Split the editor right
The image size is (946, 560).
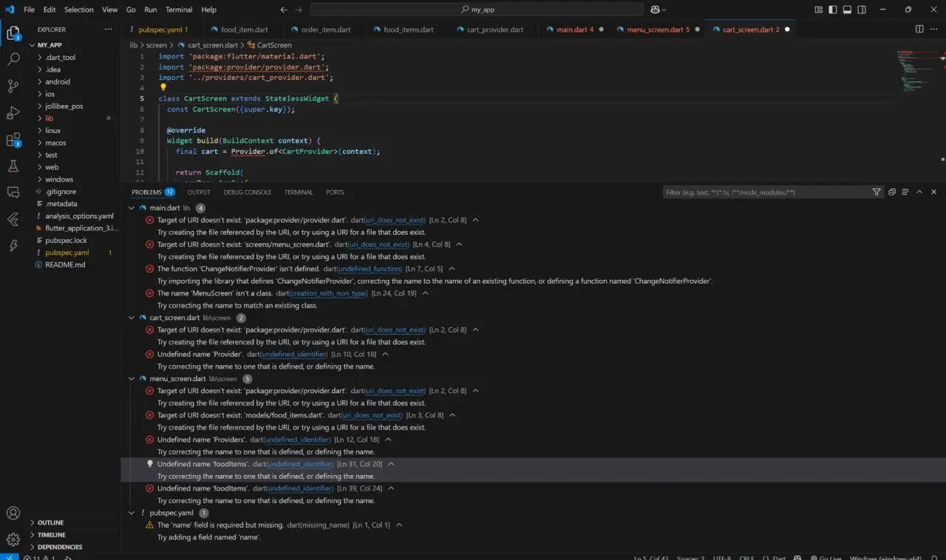[x=919, y=30]
